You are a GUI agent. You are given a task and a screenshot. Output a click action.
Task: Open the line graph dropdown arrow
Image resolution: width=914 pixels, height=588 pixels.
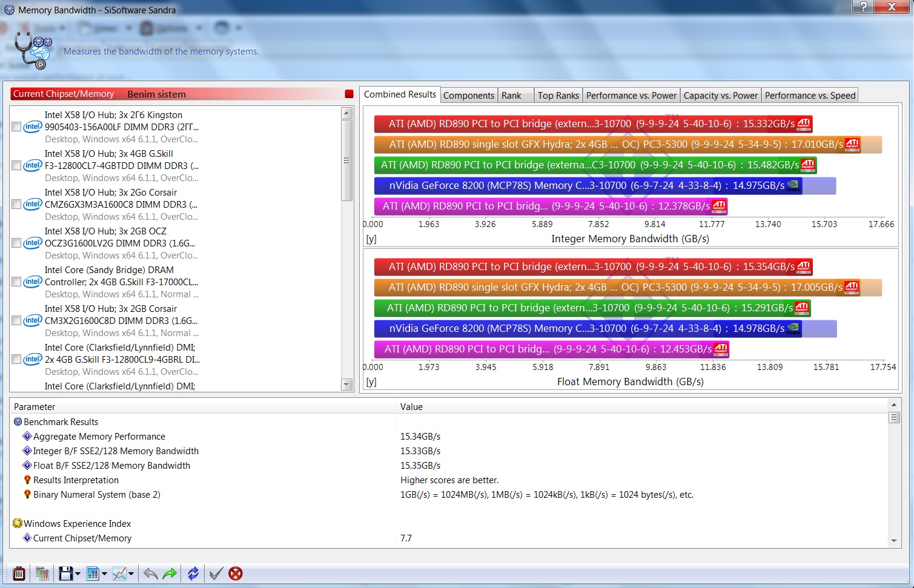tap(131, 574)
